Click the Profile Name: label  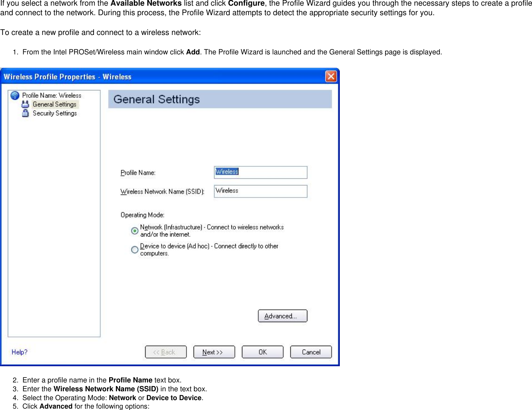click(x=138, y=173)
